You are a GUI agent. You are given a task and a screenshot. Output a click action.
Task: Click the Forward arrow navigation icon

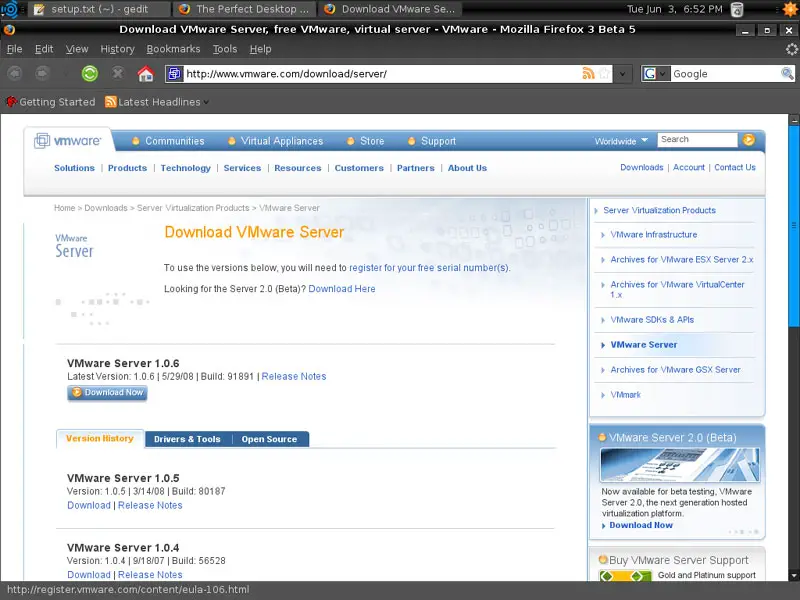(42, 73)
